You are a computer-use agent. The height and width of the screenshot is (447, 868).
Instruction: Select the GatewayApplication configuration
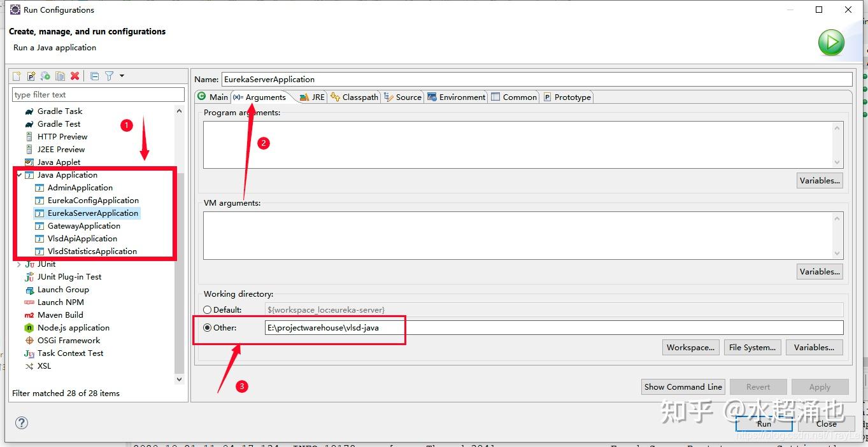[85, 225]
